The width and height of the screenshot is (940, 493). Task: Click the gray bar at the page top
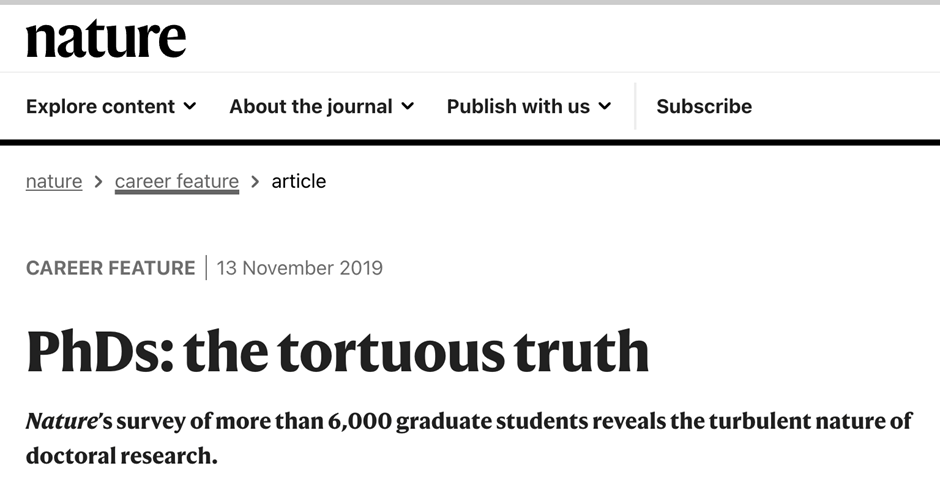click(x=470, y=2)
